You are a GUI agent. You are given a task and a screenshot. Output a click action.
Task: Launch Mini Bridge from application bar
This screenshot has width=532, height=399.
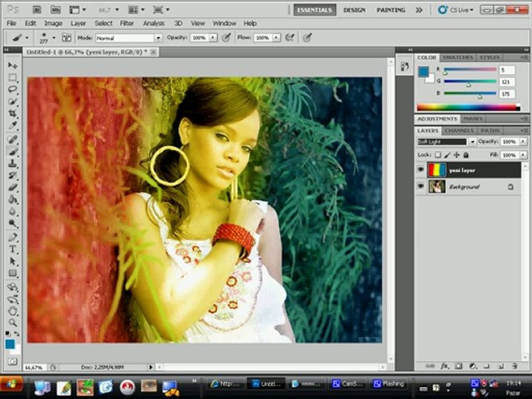pos(55,10)
